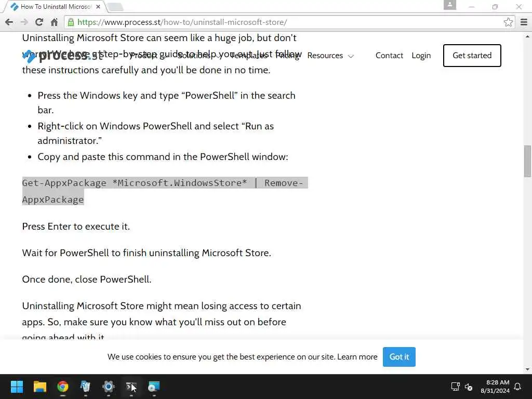
Task: Open the Settings gear taskbar icon
Action: click(108, 387)
